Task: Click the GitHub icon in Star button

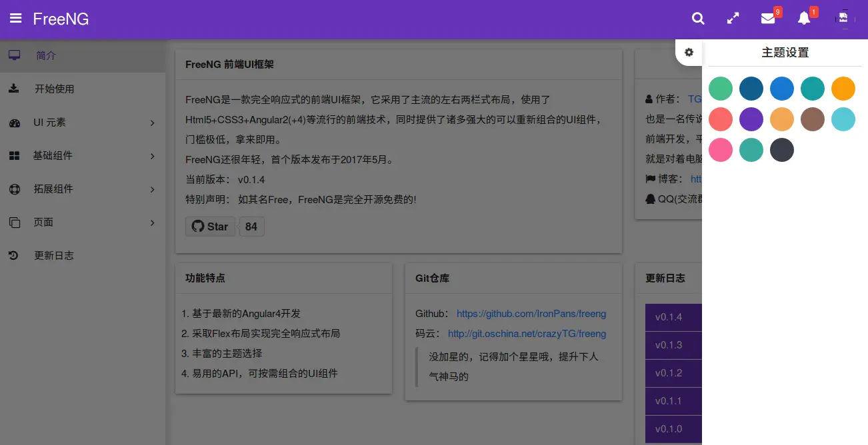Action: [197, 226]
